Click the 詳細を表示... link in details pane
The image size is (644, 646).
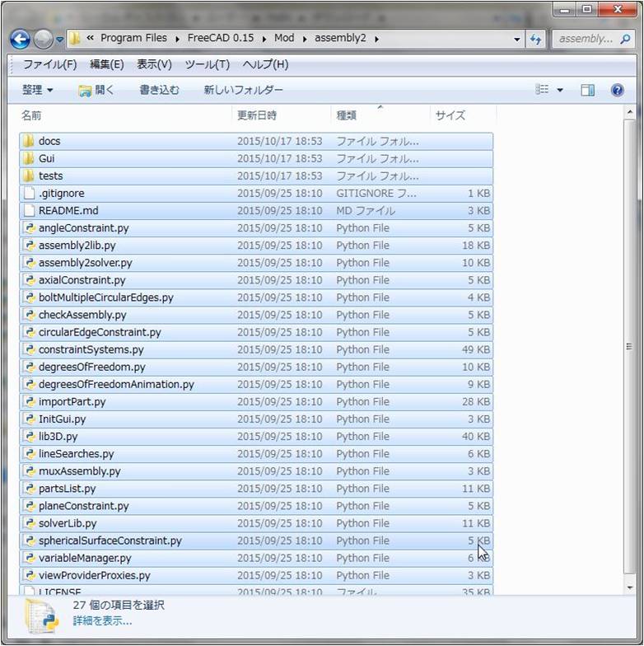[102, 621]
